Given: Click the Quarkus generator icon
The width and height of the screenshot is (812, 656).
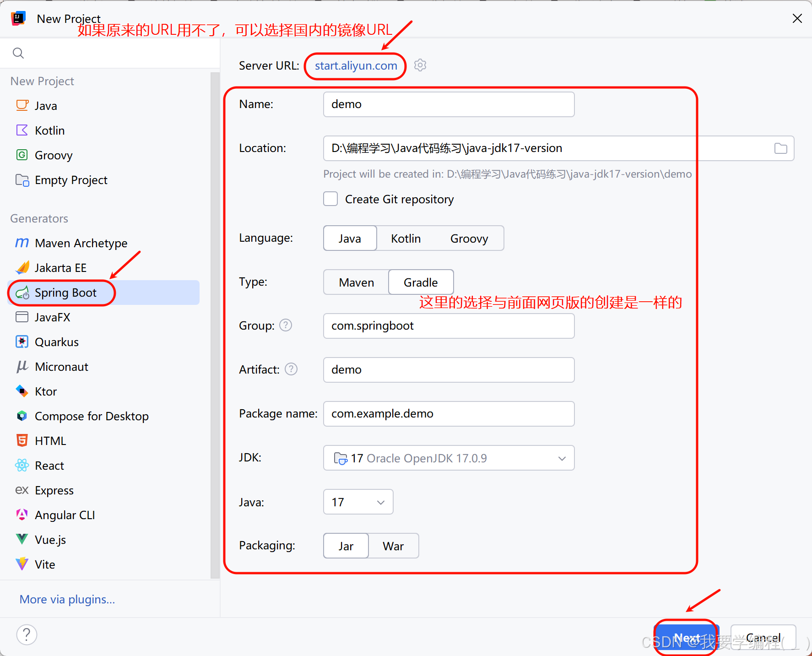Looking at the screenshot, I should pos(22,342).
